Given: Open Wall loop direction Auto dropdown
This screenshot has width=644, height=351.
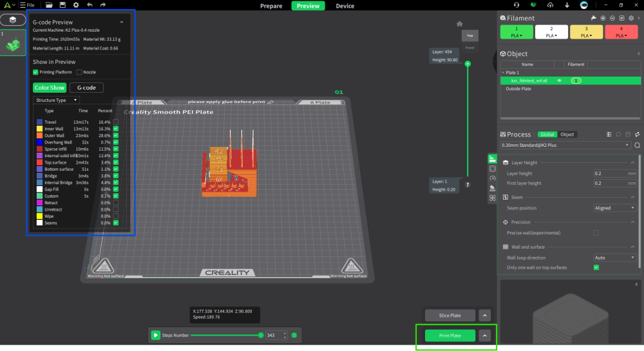Looking at the screenshot, I should tap(614, 258).
